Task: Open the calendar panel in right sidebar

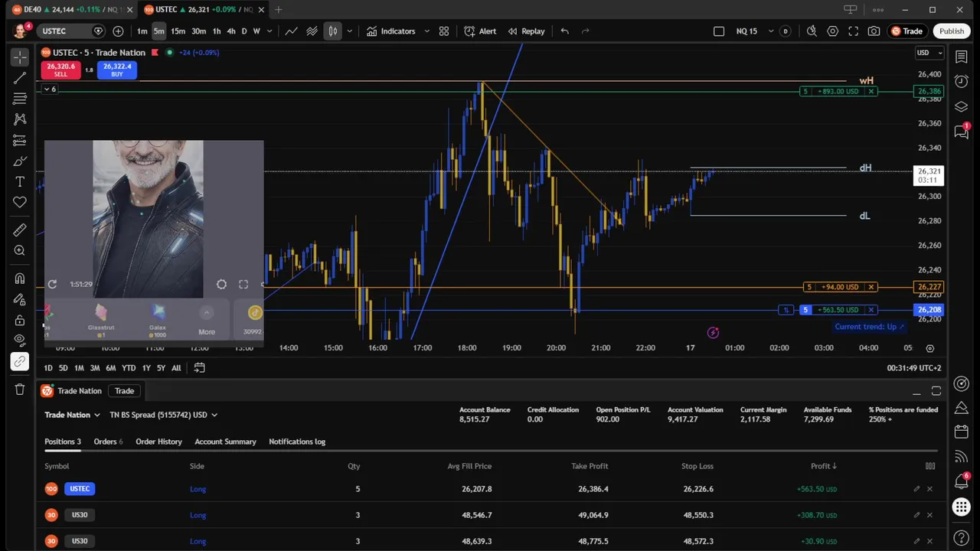Action: tap(962, 432)
